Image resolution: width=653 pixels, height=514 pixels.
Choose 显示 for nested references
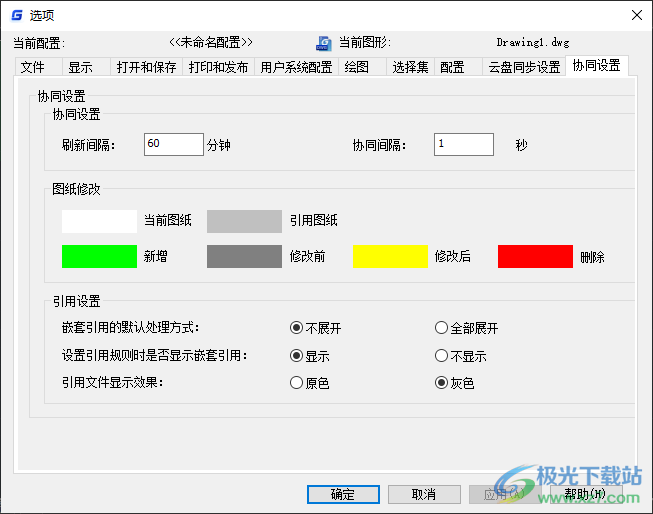pyautogui.click(x=309, y=356)
